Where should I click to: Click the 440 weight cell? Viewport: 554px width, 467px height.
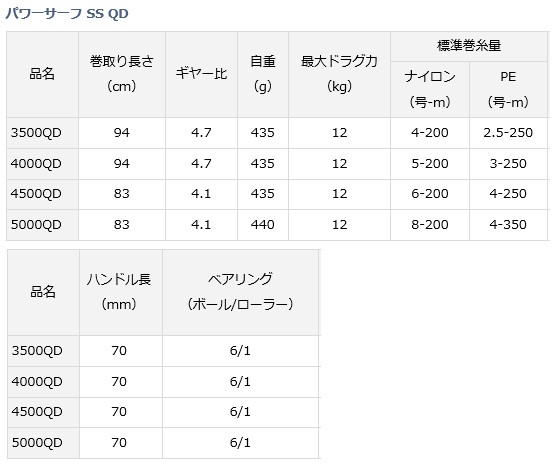click(x=263, y=225)
